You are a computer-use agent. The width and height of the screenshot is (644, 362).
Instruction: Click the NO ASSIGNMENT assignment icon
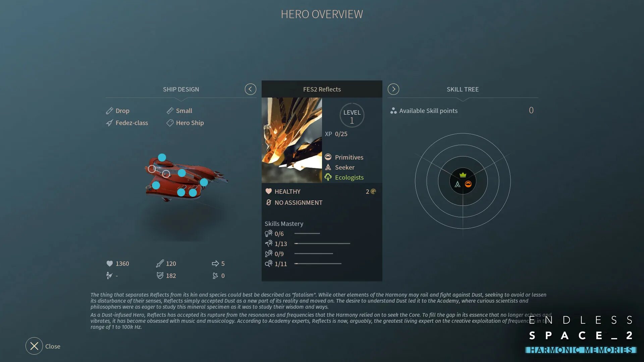(x=268, y=203)
